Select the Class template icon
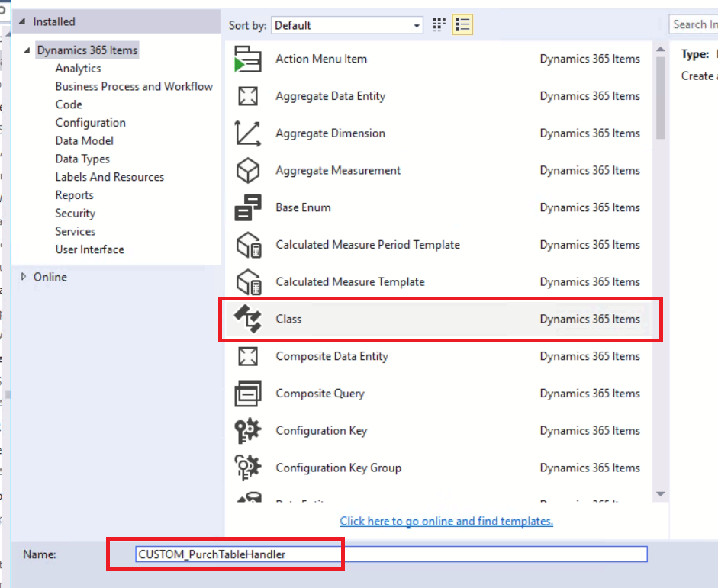Screen dimensions: 718x588 click(248, 319)
